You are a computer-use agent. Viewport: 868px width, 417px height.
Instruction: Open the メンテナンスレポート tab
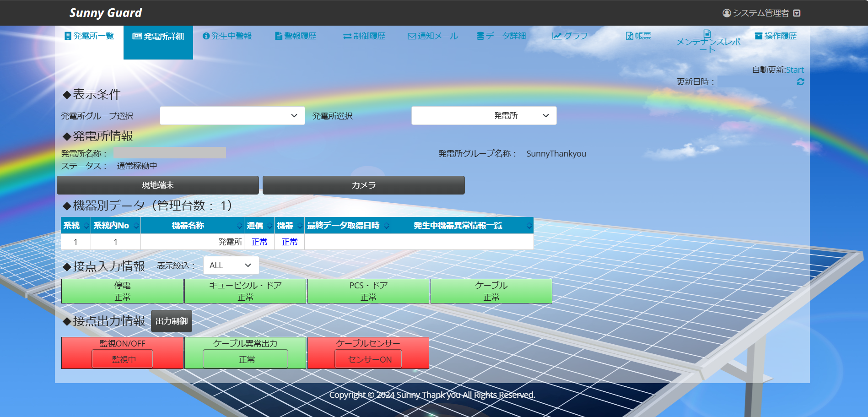click(708, 42)
